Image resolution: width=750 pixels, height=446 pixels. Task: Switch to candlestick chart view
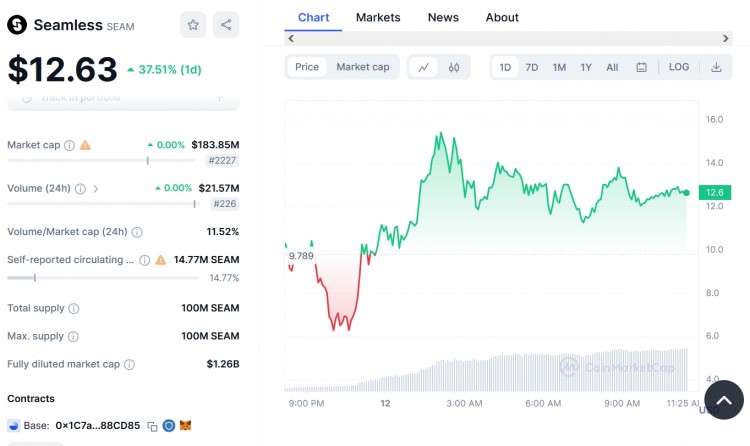coord(454,67)
